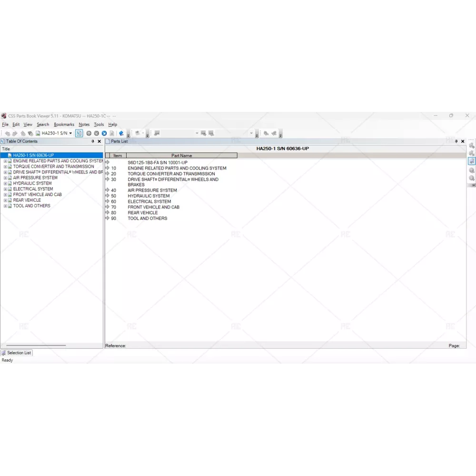Click arrow icon beside item 10
This screenshot has height=476, width=476.
(x=108, y=168)
